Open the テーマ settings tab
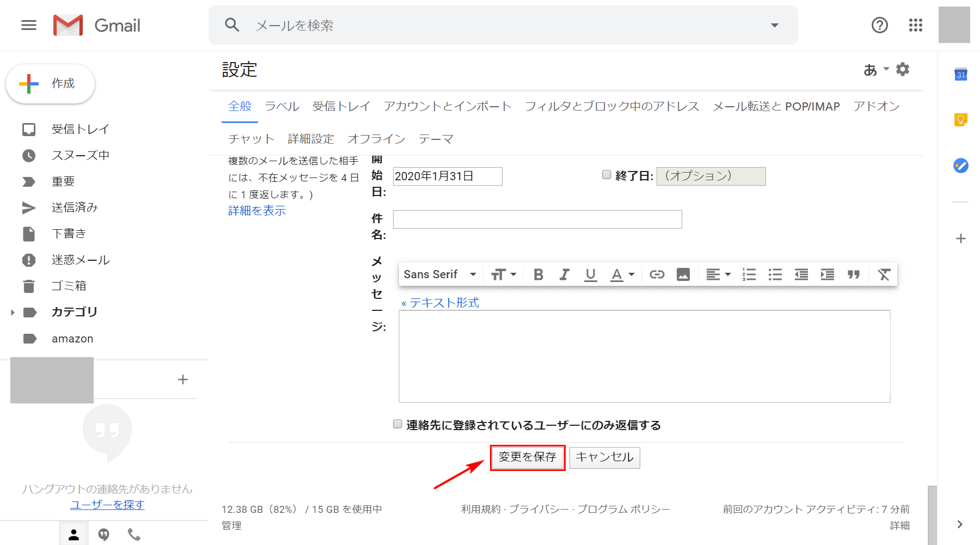Screen dimensions: 980x545 point(436,138)
